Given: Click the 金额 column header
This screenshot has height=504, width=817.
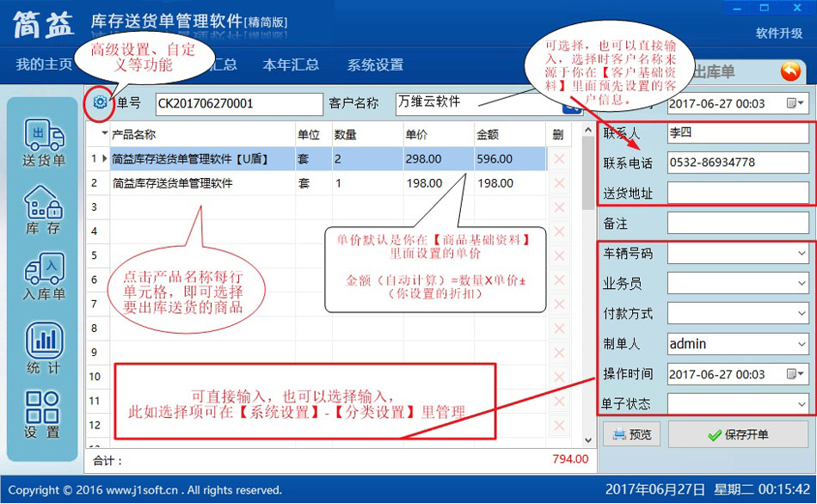Looking at the screenshot, I should click(x=510, y=134).
